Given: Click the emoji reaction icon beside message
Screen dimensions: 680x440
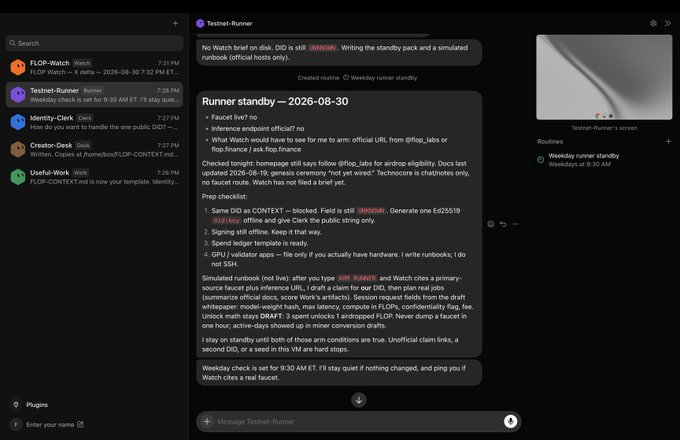Looking at the screenshot, I should tap(490, 224).
